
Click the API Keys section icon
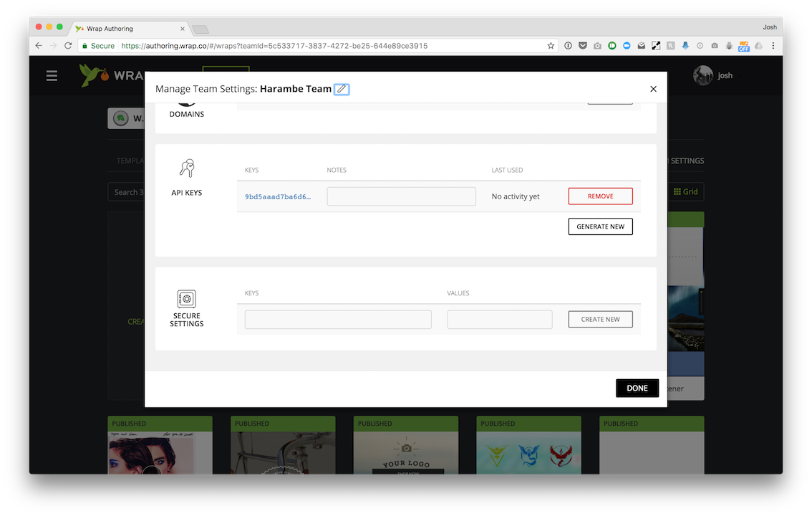(187, 168)
